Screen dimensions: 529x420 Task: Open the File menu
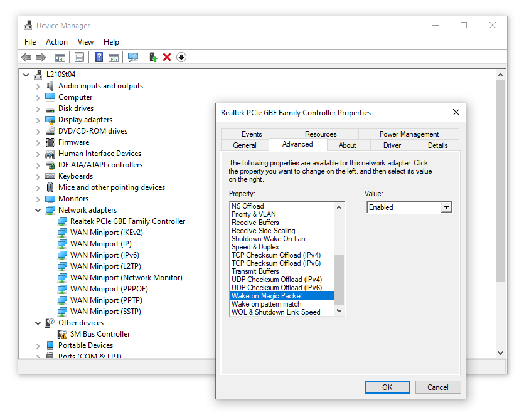[x=30, y=42]
